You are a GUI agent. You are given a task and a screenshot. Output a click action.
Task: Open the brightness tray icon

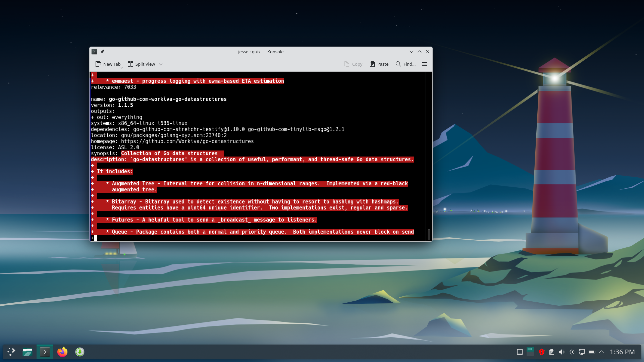point(572,352)
